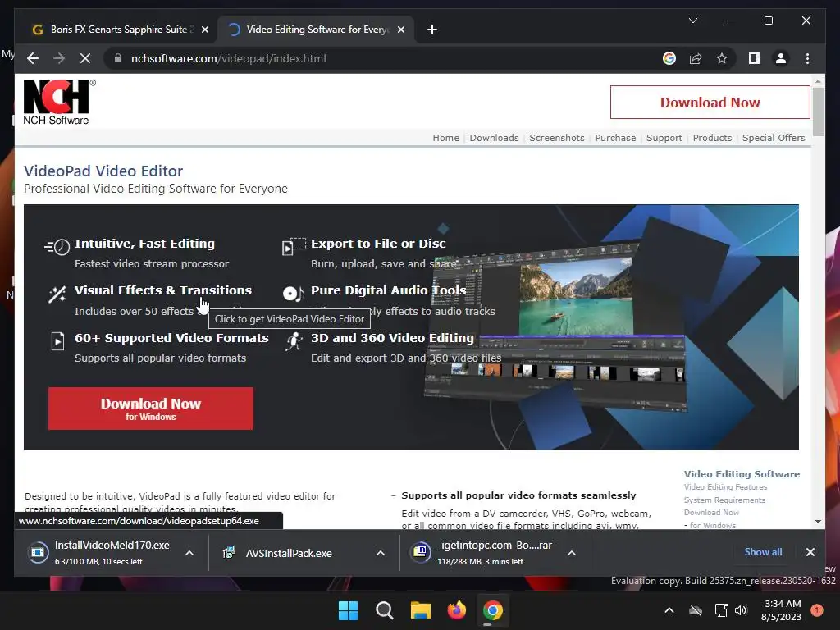
Task: Open the Purchase navigation link
Action: point(615,138)
